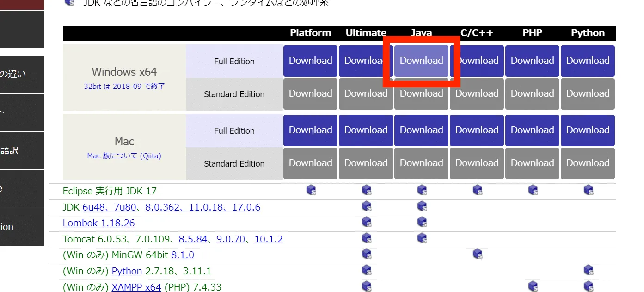Click Python 2.7.18 row icon under Python column
This screenshot has height=292, width=644.
pos(589,270)
